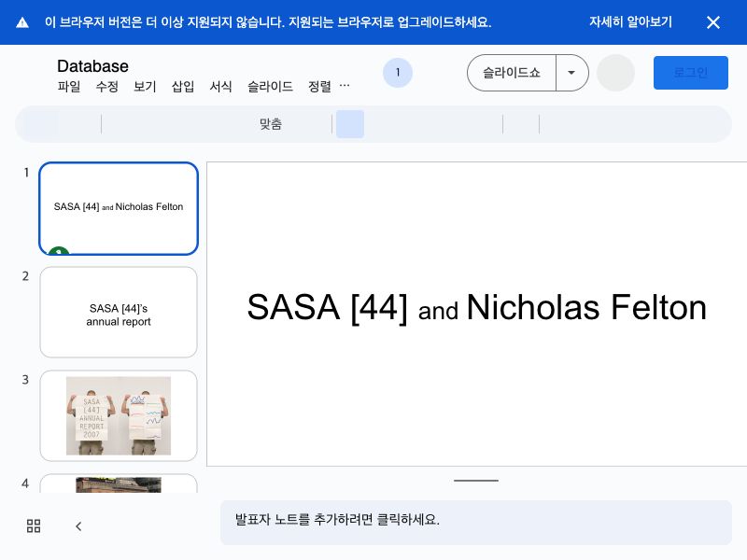This screenshot has width=747, height=560.
Task: Open the 서식 menu
Action: click(x=220, y=87)
